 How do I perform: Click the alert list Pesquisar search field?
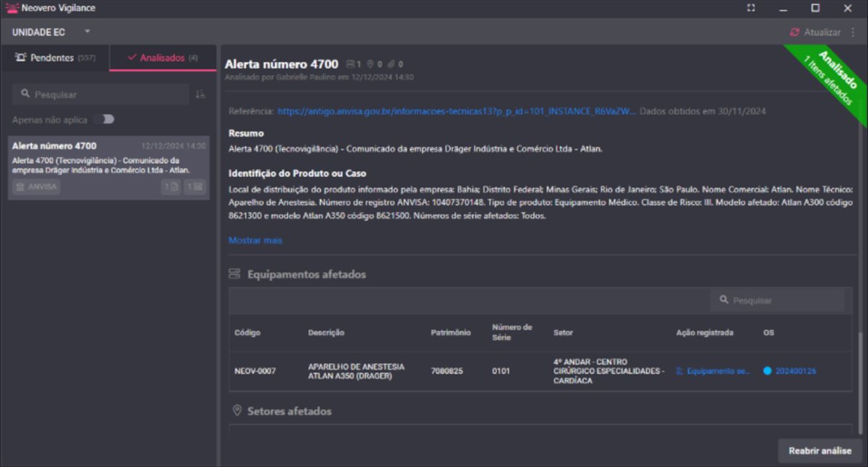(101, 95)
